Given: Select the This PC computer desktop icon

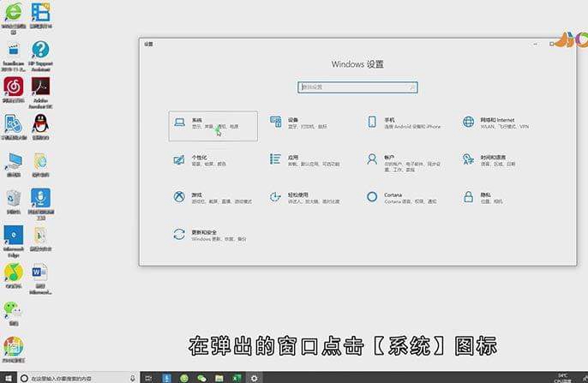Looking at the screenshot, I should tap(14, 165).
